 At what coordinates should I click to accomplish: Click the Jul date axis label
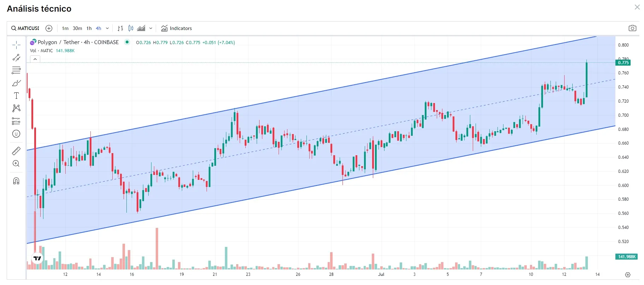click(381, 274)
